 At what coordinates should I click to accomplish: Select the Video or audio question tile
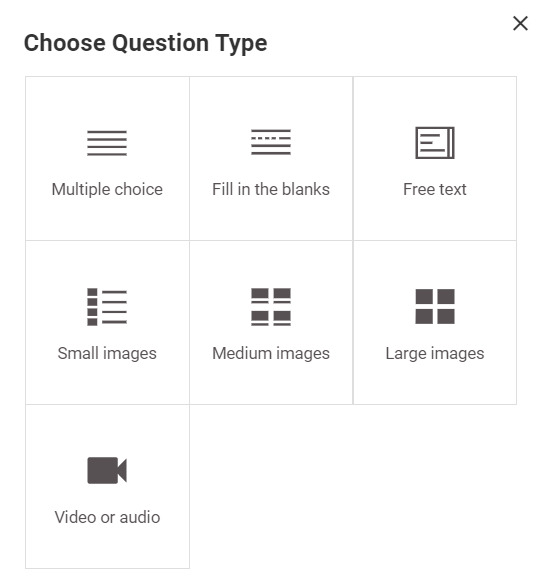pos(107,487)
